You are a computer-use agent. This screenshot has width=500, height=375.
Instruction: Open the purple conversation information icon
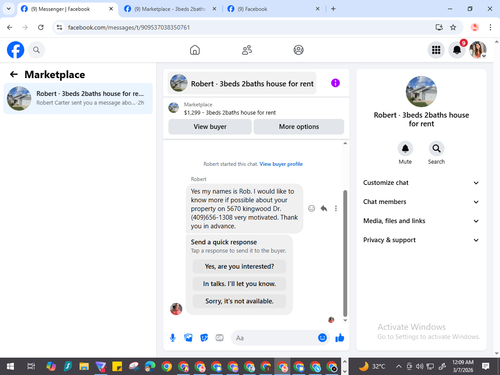coord(335,83)
